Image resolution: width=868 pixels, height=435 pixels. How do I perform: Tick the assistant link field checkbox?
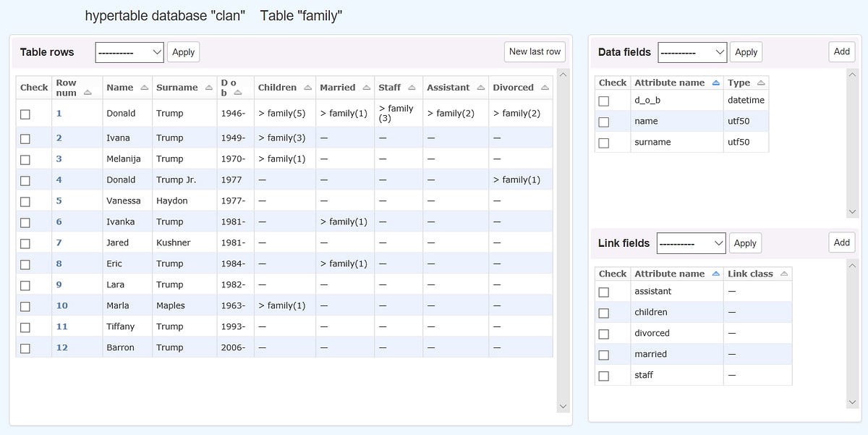pos(604,292)
